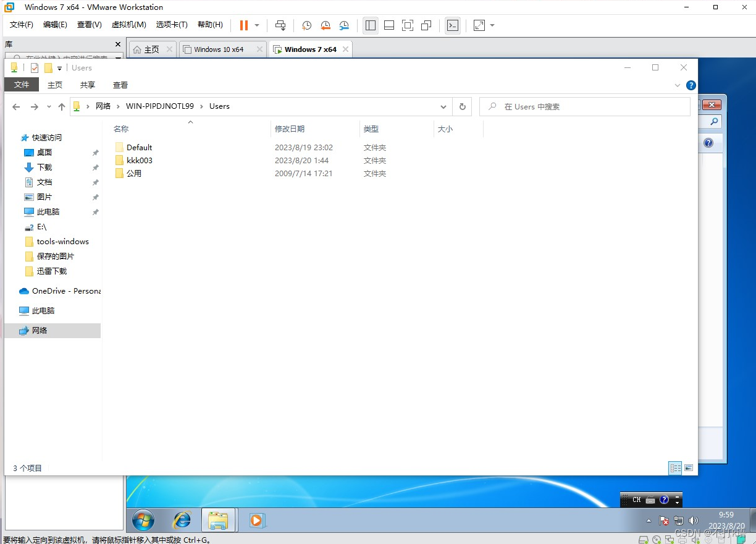
Task: Click the Windows 7 Start button
Action: (x=143, y=521)
